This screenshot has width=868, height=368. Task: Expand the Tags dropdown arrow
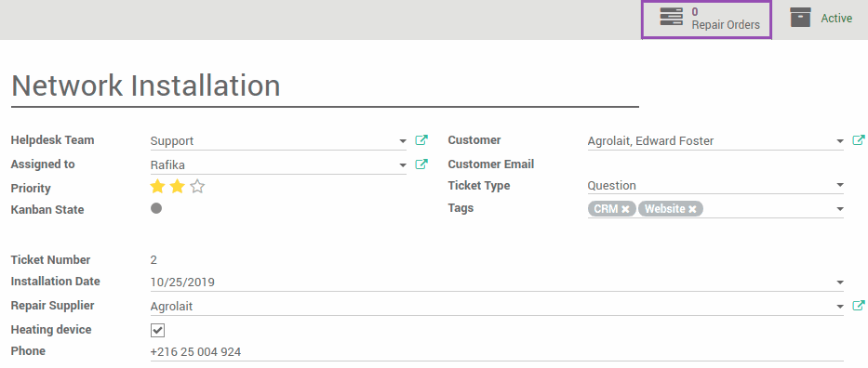(x=840, y=209)
